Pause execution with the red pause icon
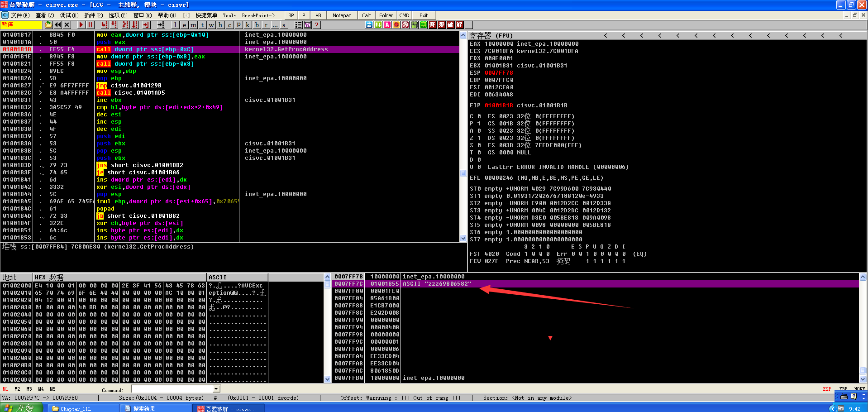This screenshot has width=868, height=412. tap(90, 24)
